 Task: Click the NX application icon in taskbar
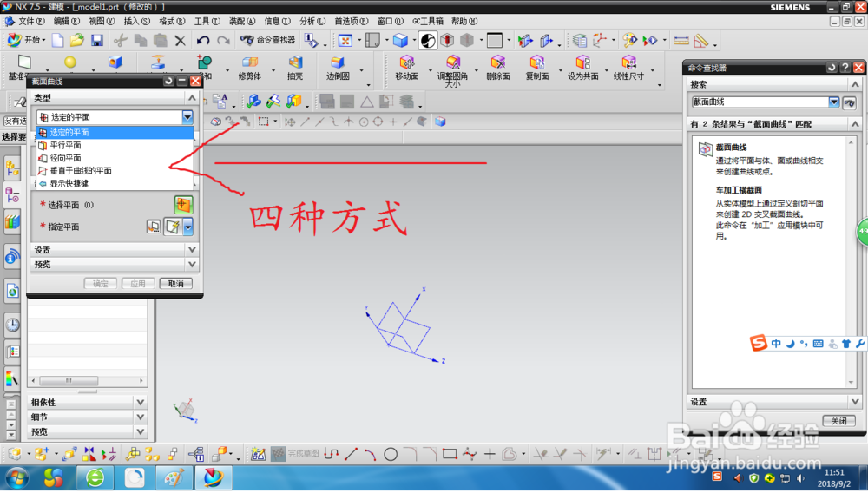pos(214,477)
